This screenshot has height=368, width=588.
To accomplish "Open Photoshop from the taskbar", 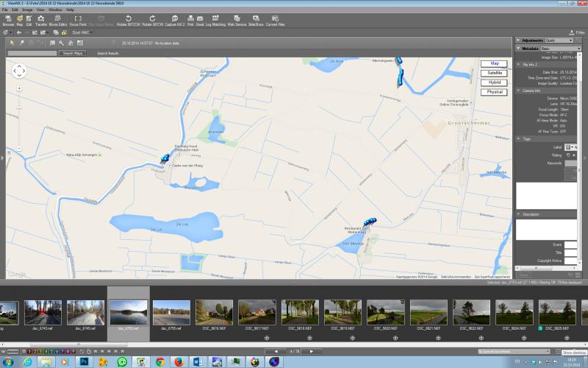I will (84, 362).
